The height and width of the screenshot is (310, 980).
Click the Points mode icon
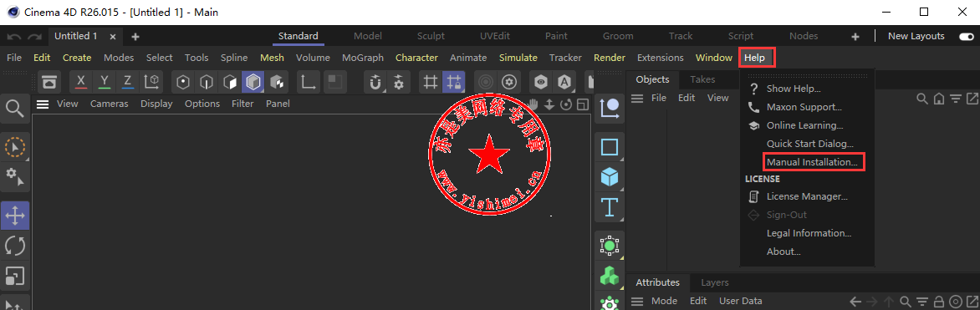click(182, 82)
